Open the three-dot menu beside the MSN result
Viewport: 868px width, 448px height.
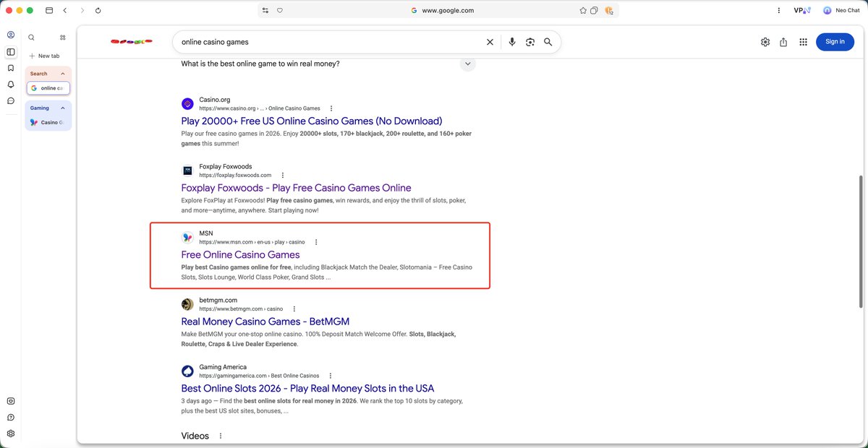click(316, 242)
